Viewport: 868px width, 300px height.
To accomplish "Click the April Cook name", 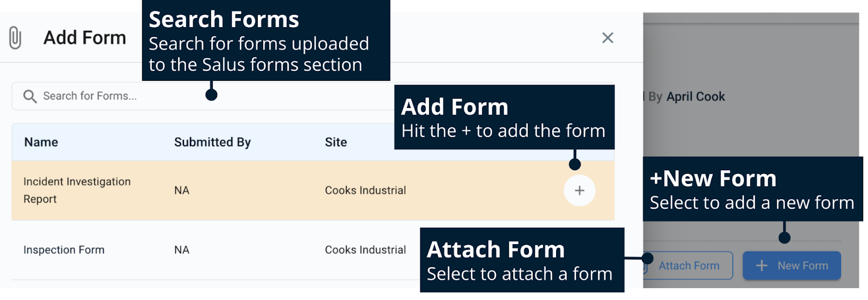I will [695, 97].
